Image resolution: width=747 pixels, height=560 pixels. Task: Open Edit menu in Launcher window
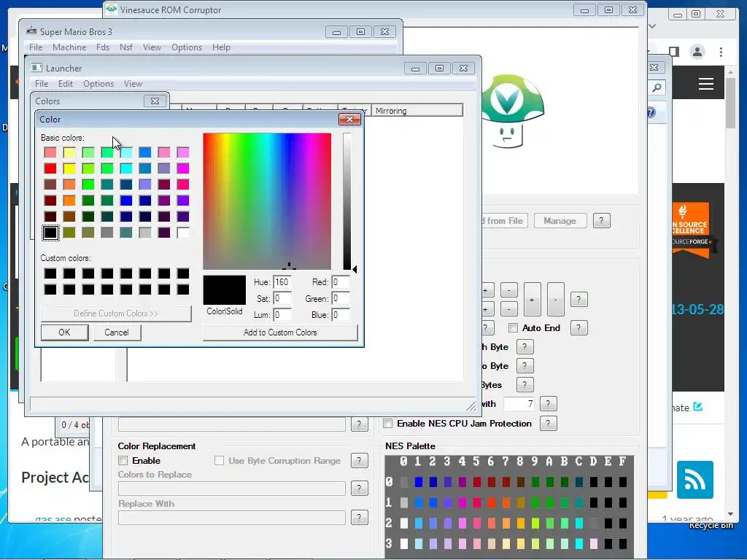[x=65, y=84]
